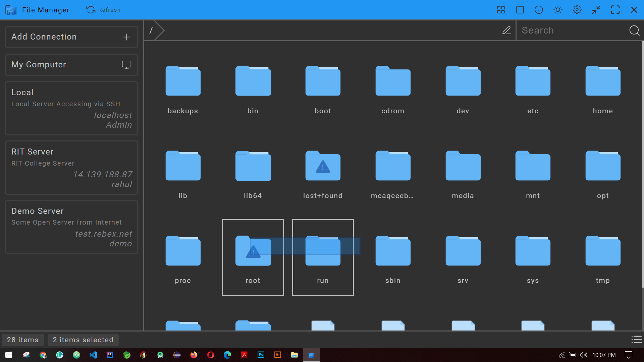
Task: Open the path edit pencil icon
Action: pyautogui.click(x=506, y=30)
